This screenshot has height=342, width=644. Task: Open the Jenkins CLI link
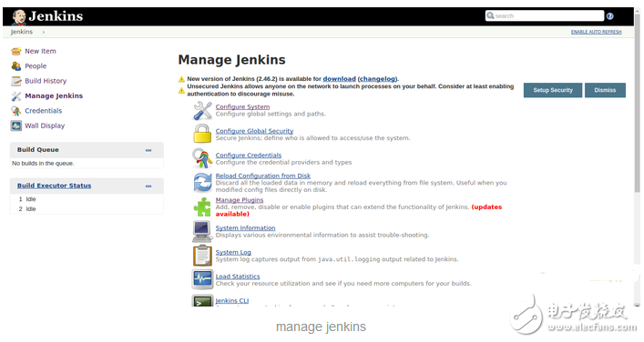click(232, 300)
